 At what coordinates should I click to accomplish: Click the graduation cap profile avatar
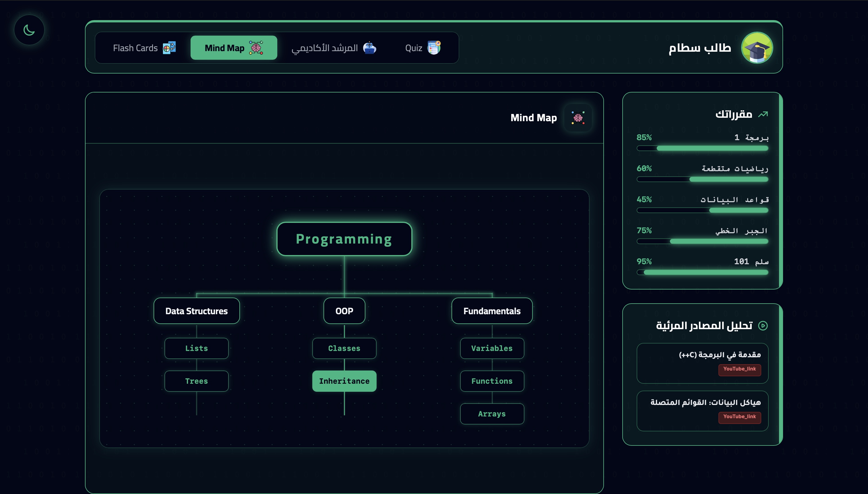(x=757, y=48)
